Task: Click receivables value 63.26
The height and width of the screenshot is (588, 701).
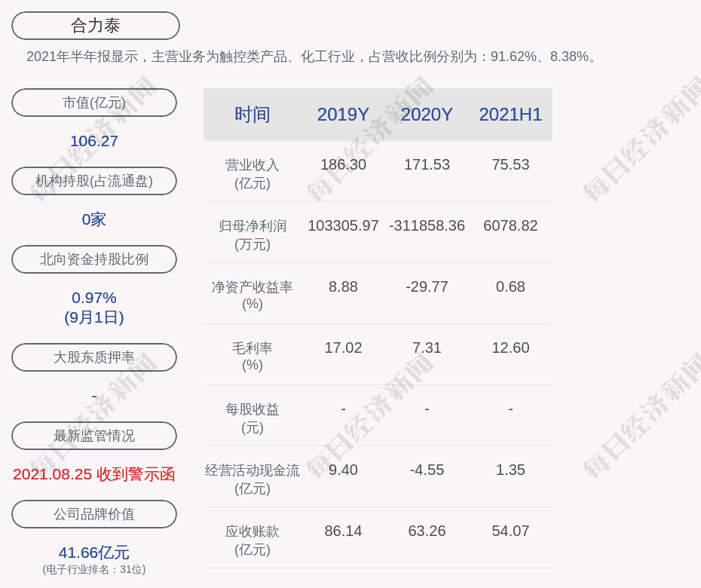Action: click(427, 531)
